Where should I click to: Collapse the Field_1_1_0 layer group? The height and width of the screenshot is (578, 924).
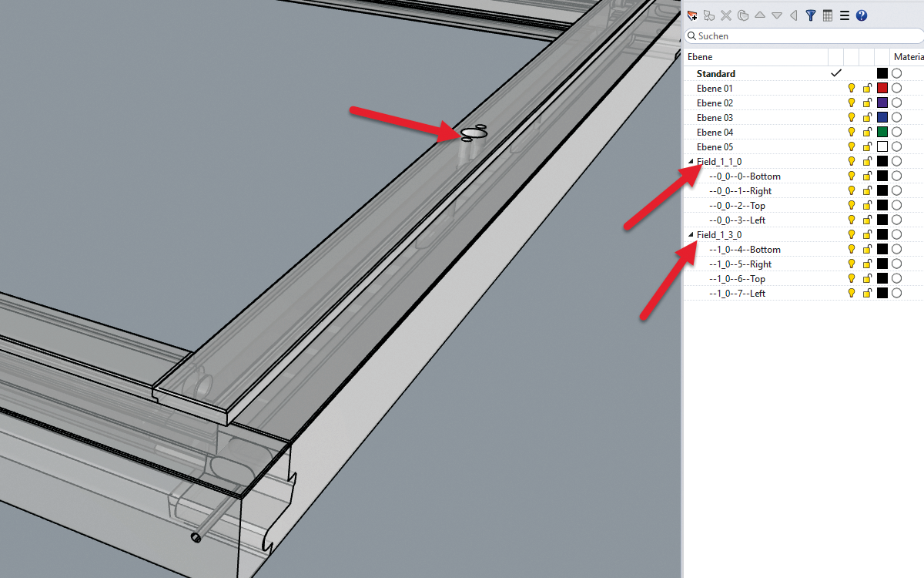pyautogui.click(x=691, y=162)
